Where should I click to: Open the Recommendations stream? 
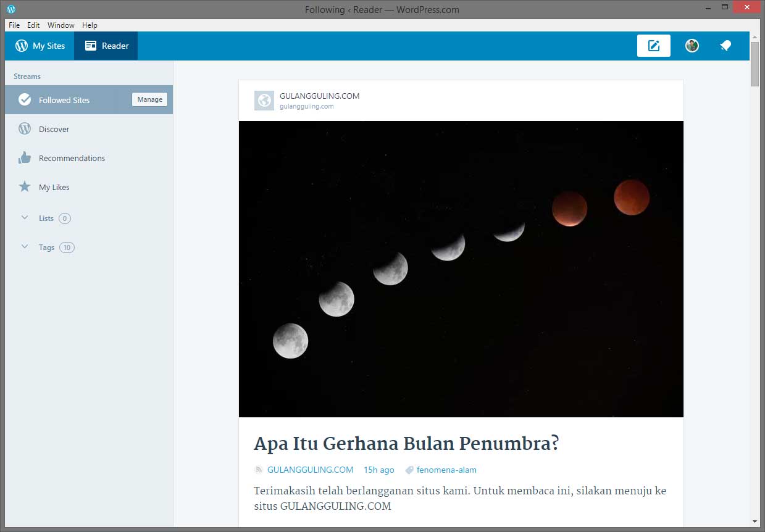89,158
